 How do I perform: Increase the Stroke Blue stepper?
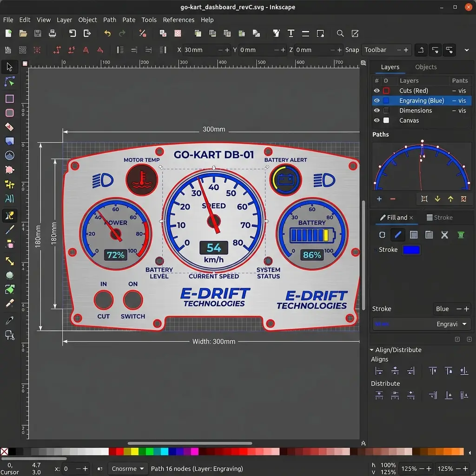467,309
